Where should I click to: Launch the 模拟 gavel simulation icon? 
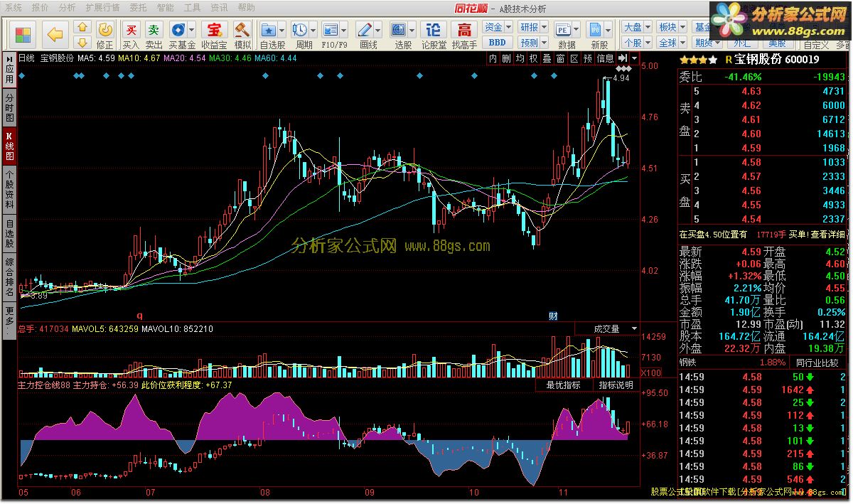point(242,29)
